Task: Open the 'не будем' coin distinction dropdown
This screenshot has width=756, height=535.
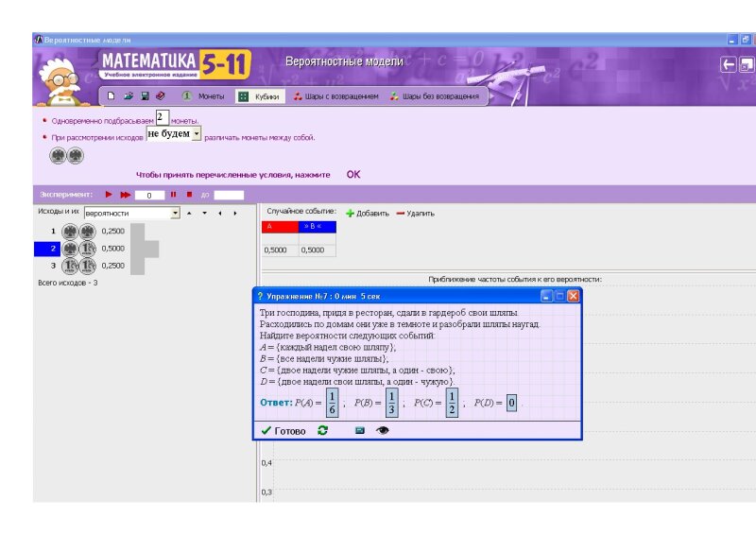Action: pos(197,134)
